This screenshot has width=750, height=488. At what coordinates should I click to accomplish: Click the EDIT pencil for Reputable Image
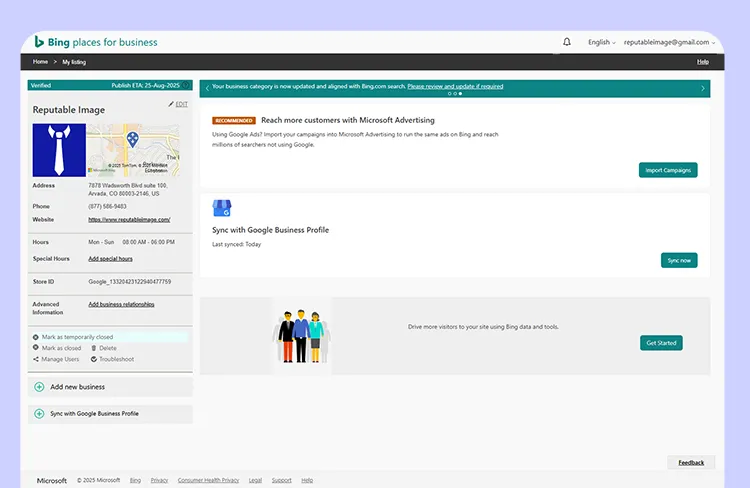click(x=178, y=104)
